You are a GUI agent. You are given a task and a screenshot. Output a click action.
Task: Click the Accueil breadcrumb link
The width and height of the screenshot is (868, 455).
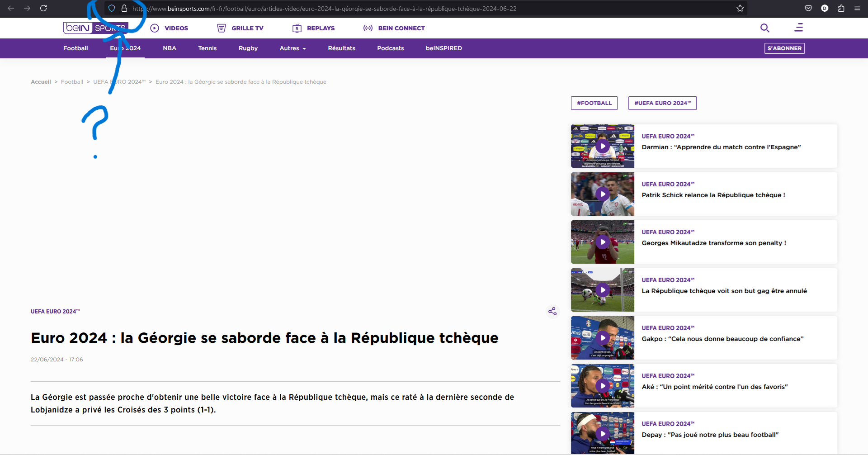click(x=41, y=82)
